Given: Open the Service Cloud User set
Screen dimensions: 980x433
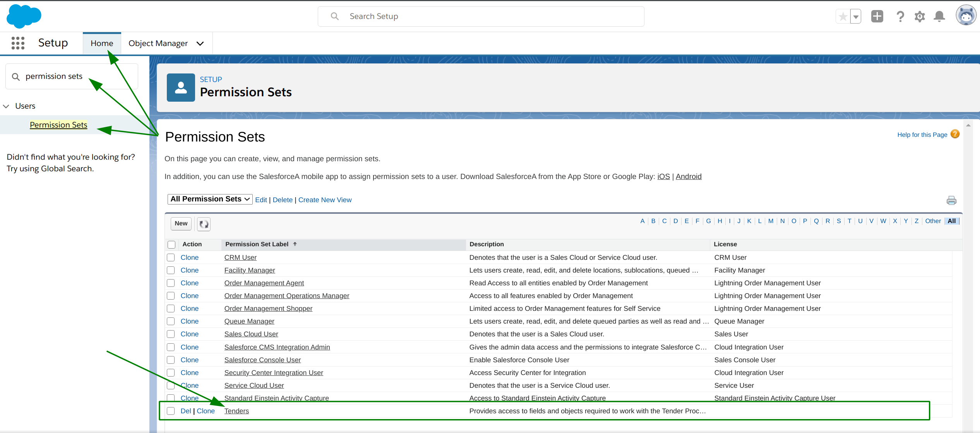Looking at the screenshot, I should [x=254, y=385].
